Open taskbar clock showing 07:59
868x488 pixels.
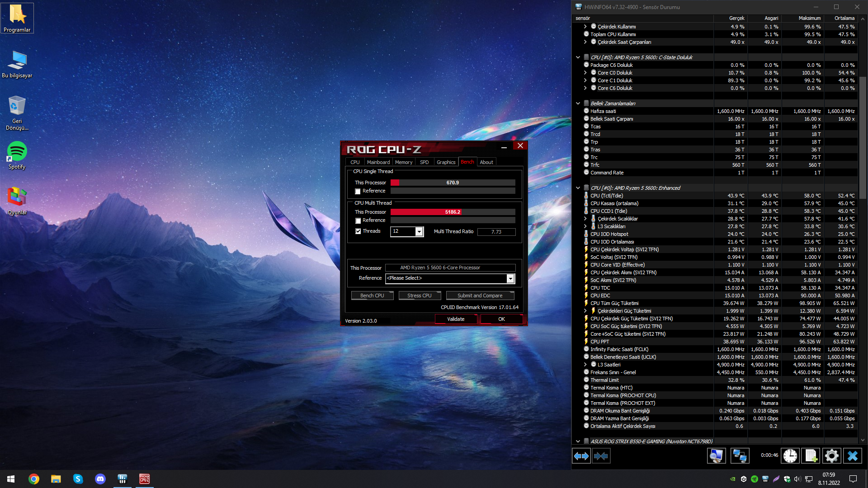[x=829, y=479]
